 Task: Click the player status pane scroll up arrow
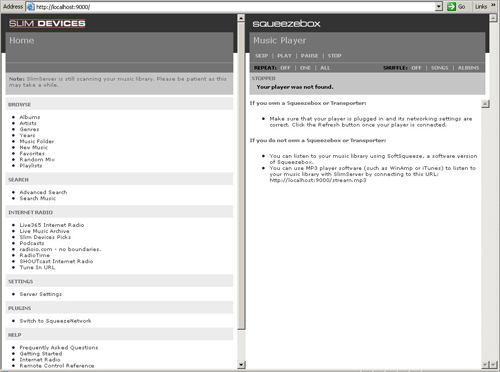(x=485, y=104)
